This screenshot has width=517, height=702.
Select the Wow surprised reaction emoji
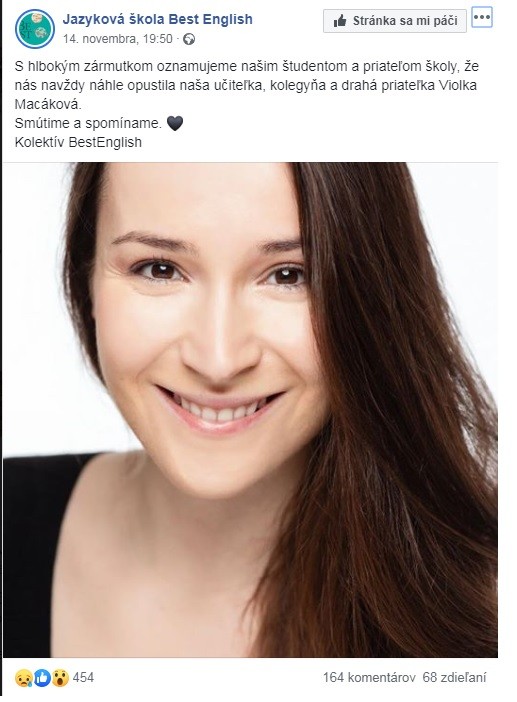click(x=60, y=678)
